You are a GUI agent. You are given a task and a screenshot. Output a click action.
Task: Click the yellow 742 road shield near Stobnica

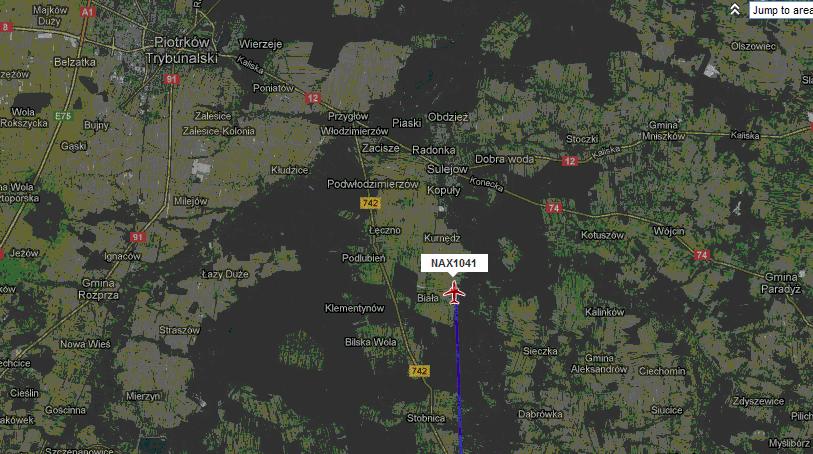(419, 371)
